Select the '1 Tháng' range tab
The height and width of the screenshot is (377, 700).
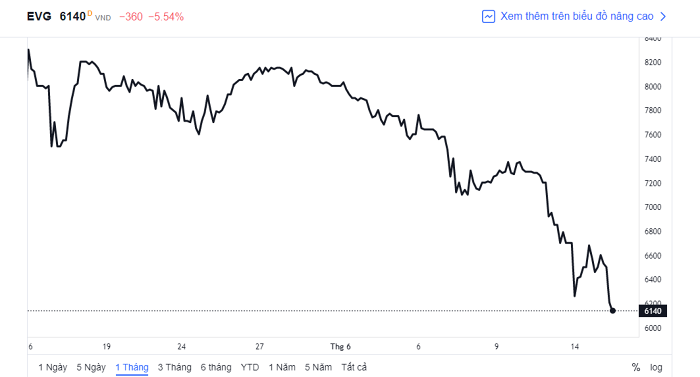pyautogui.click(x=132, y=367)
